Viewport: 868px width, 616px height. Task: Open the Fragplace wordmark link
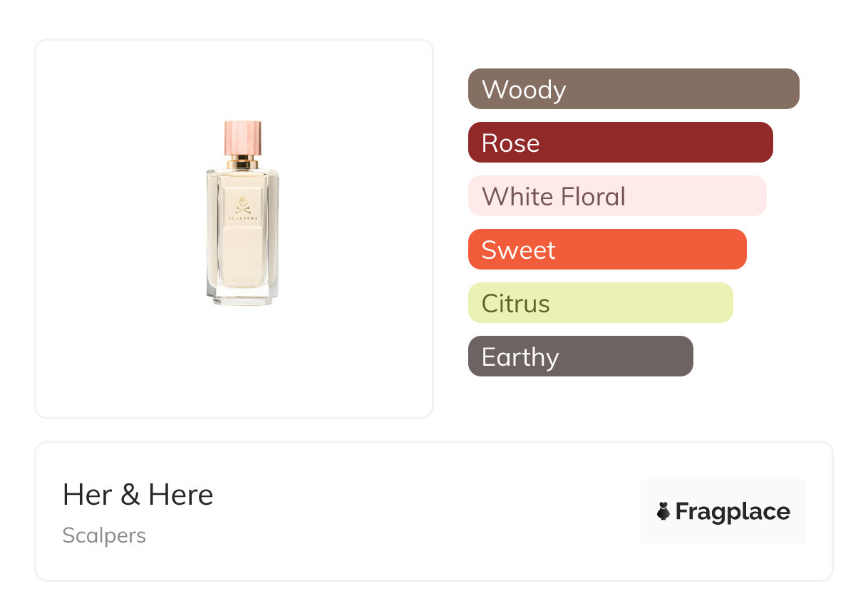click(x=733, y=511)
